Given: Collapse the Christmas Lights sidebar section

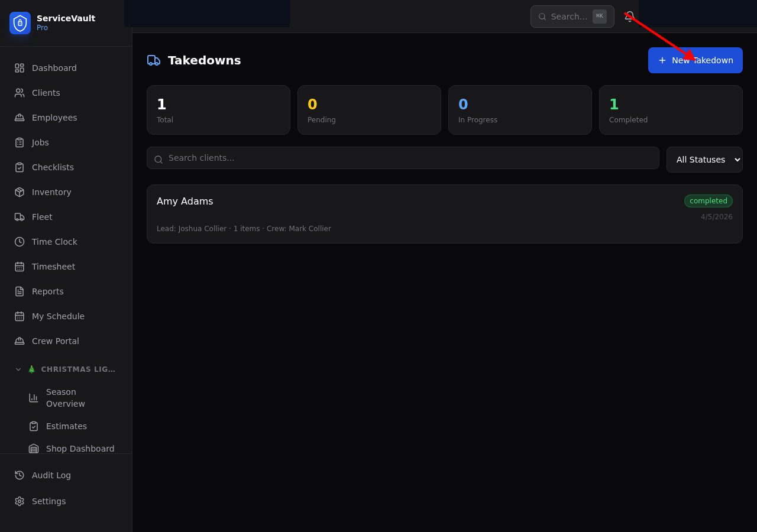Looking at the screenshot, I should click(x=18, y=369).
